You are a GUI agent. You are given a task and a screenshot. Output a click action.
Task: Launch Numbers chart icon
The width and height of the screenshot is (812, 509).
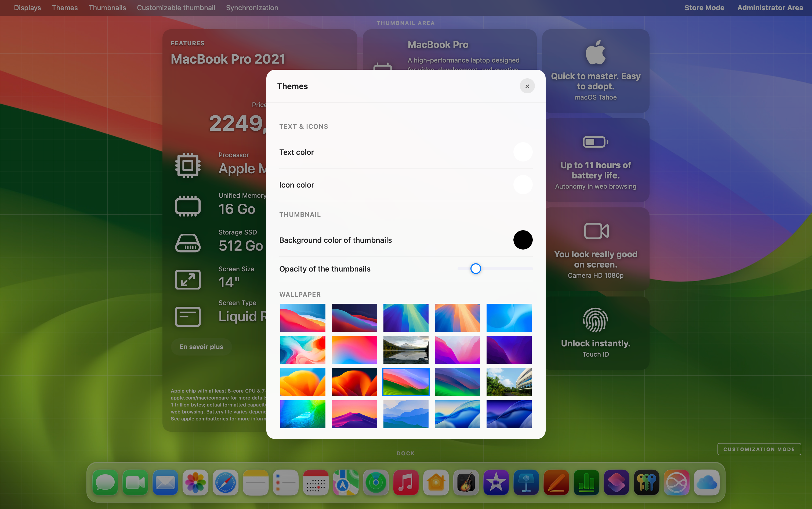coord(586,482)
